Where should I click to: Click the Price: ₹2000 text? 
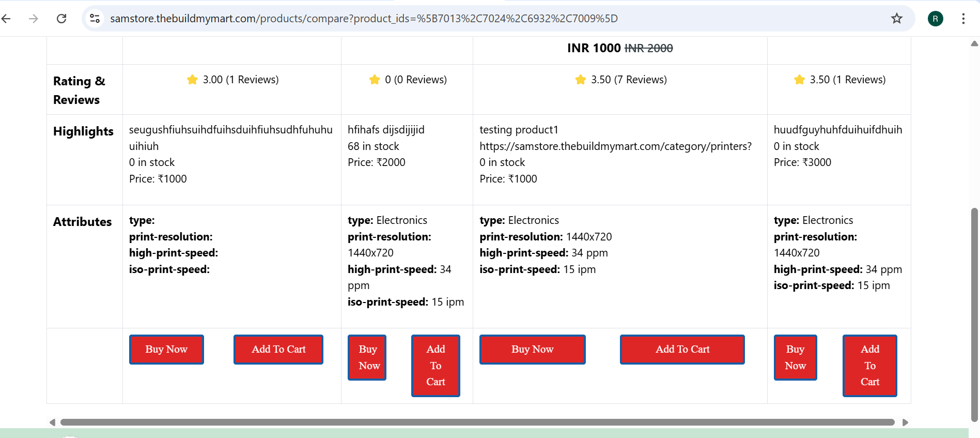tap(377, 162)
